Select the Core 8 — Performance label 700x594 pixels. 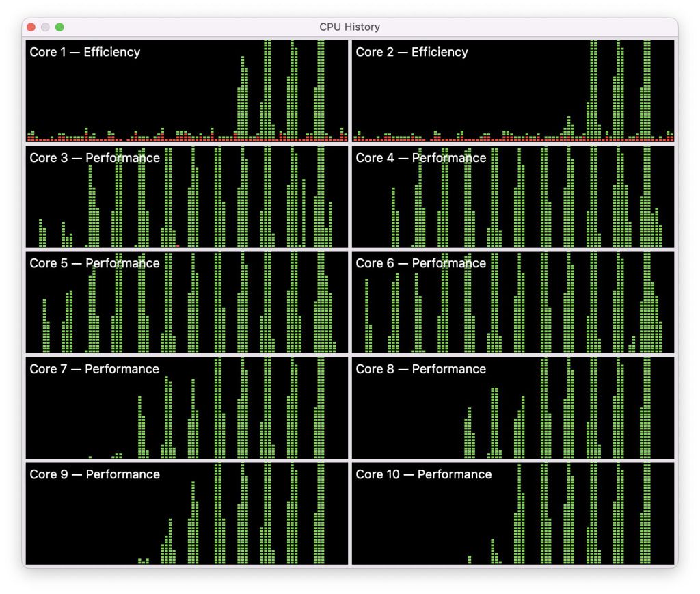420,369
